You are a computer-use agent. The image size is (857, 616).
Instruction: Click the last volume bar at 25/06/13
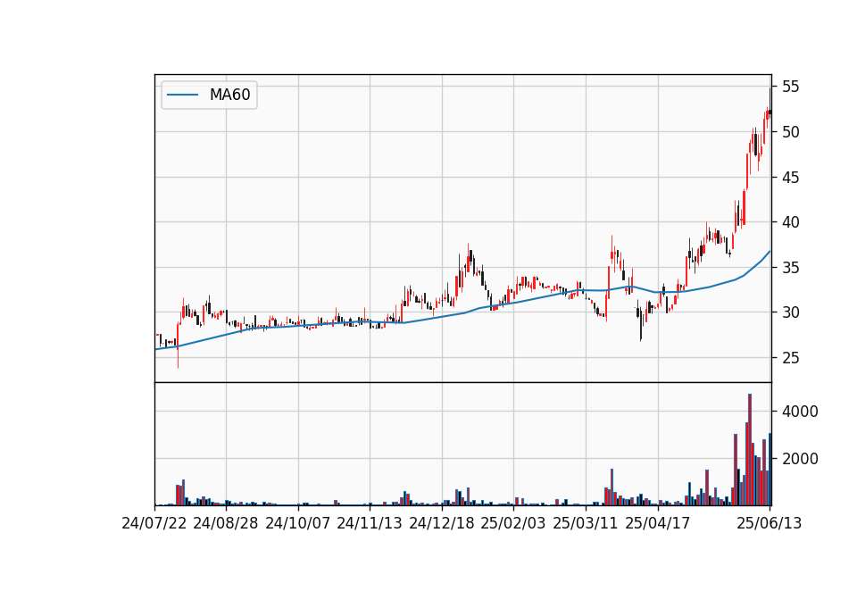[x=770, y=469]
